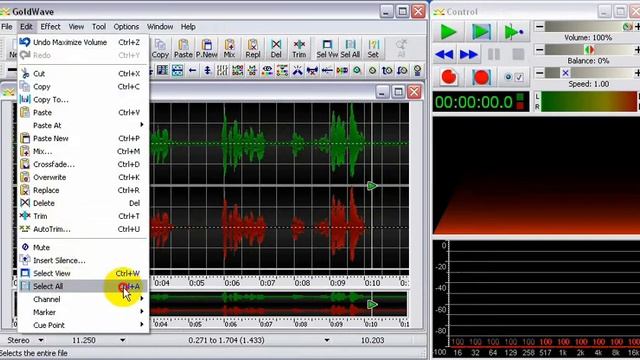Click the red right channel waveform
640x360 pixels.
(x=279, y=228)
